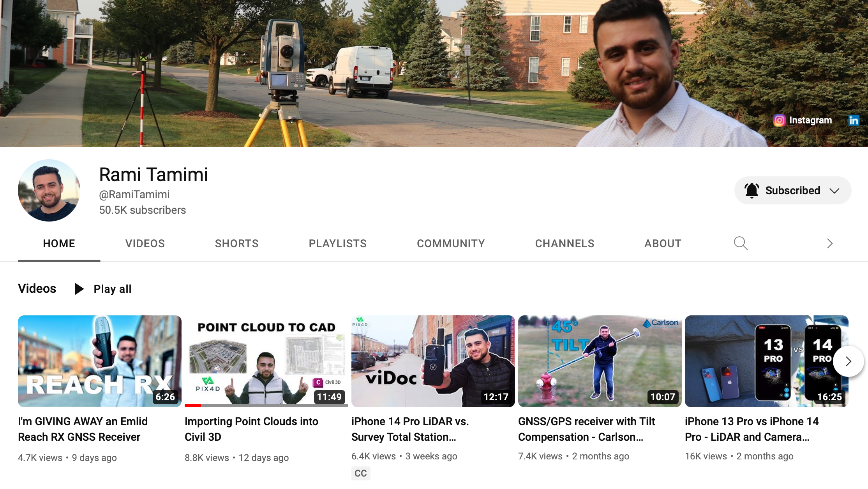Open the HOME tab
This screenshot has height=489, width=868.
59,244
